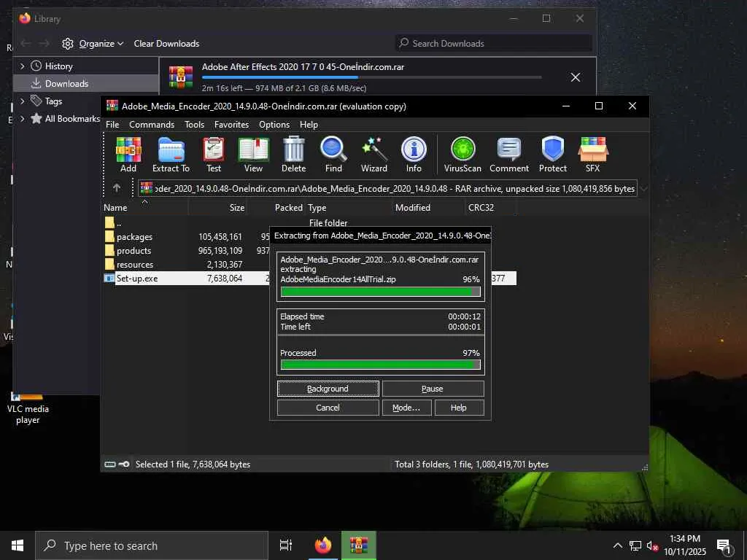747x560 pixels.
Task: Click the Protect archive toolbar icon
Action: coord(553,155)
